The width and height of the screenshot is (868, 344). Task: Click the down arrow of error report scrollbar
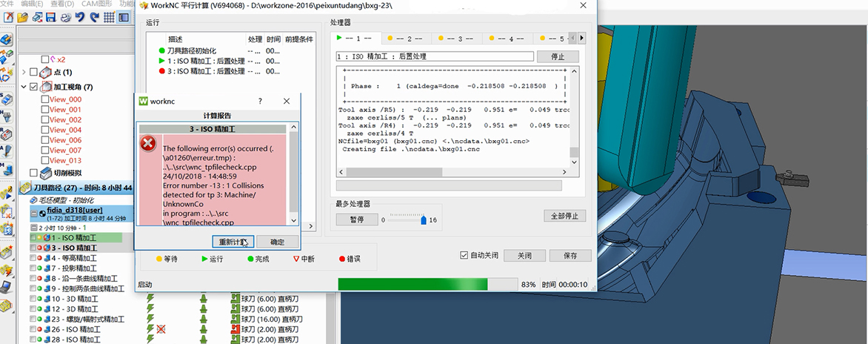293,220
